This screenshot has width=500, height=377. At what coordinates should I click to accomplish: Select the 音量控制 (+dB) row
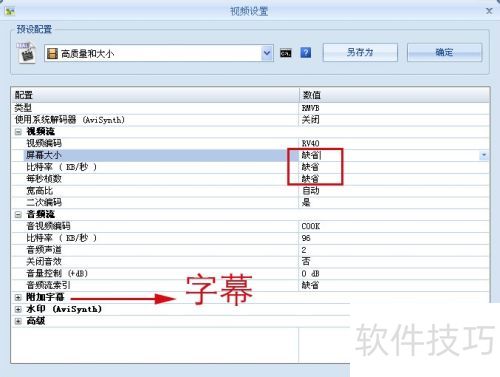(x=251, y=274)
